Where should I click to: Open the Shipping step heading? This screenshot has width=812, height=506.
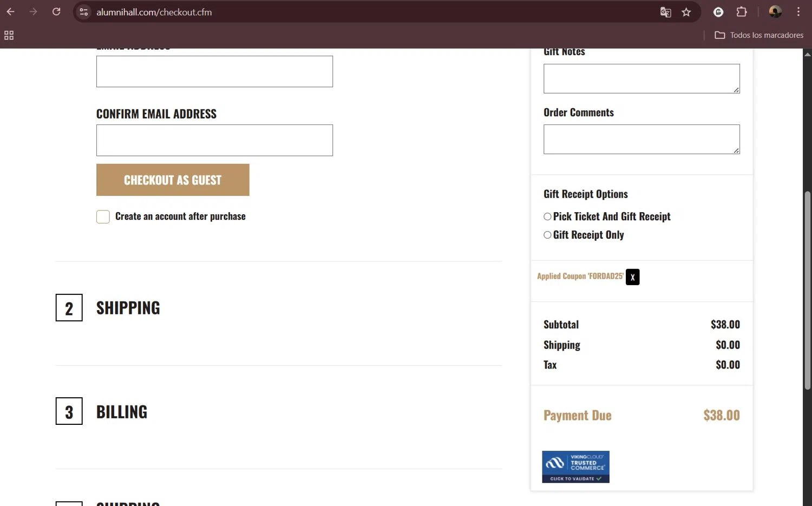coord(128,308)
